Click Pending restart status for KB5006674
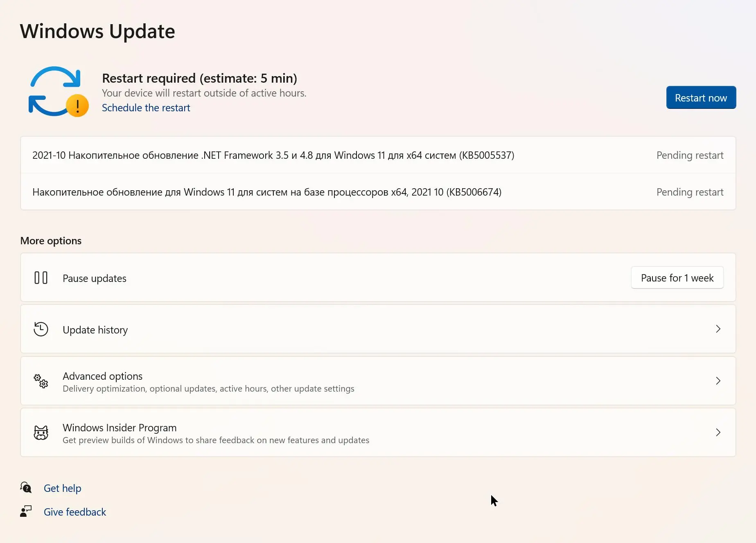756x543 pixels. [x=690, y=192]
